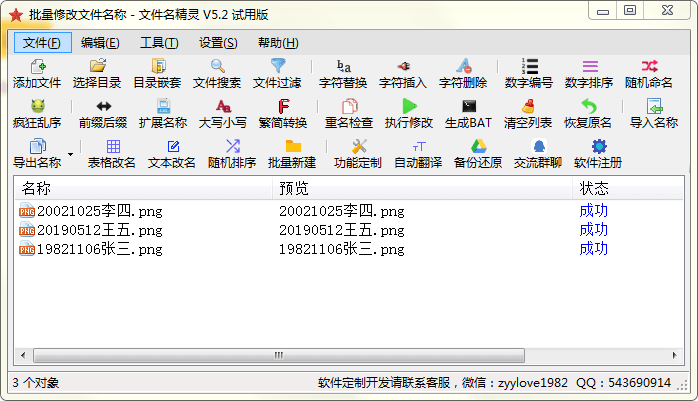Click the QQ：543690914 status bar text
The height and width of the screenshot is (401, 698).
(x=623, y=383)
